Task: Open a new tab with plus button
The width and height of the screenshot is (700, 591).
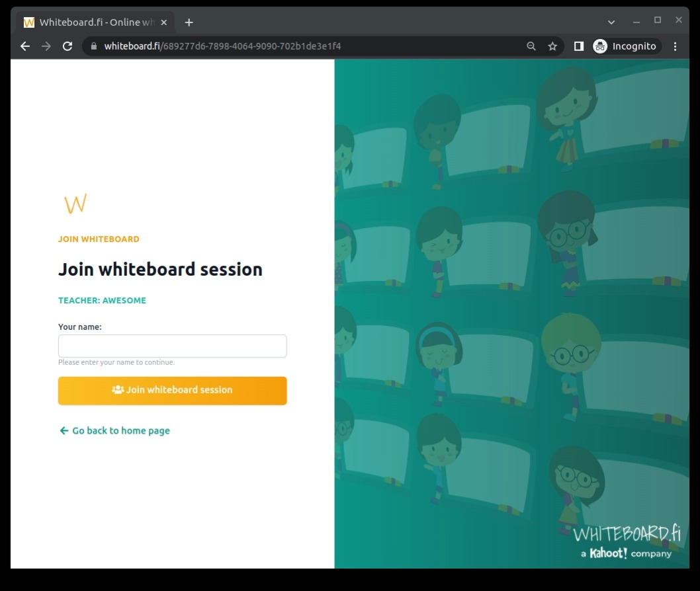Action: 189,22
